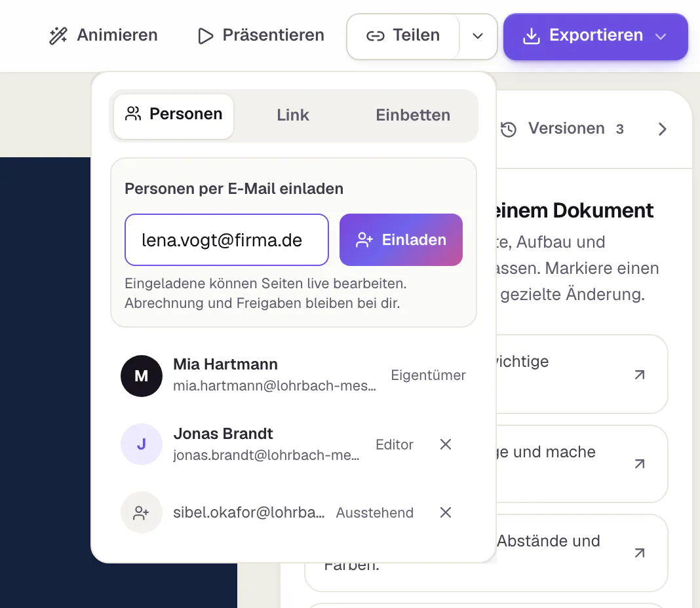Image resolution: width=700 pixels, height=608 pixels.
Task: Click the 'Personen per E-Mail einladen' heading
Action: coord(234,189)
